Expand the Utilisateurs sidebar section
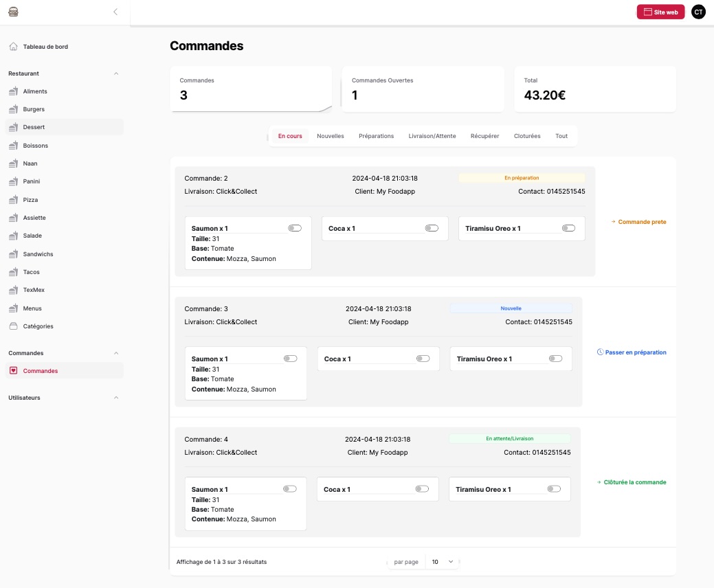Viewport: 714px width, 588px height. [x=115, y=398]
